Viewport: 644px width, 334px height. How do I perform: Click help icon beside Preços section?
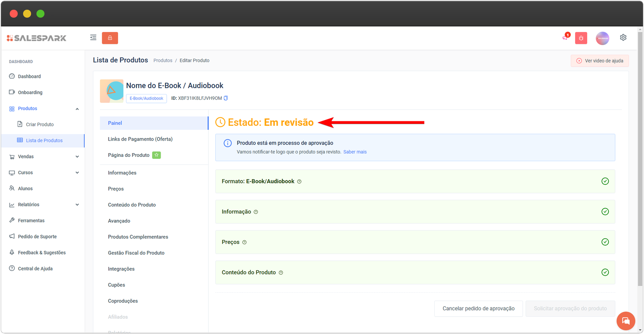point(244,242)
